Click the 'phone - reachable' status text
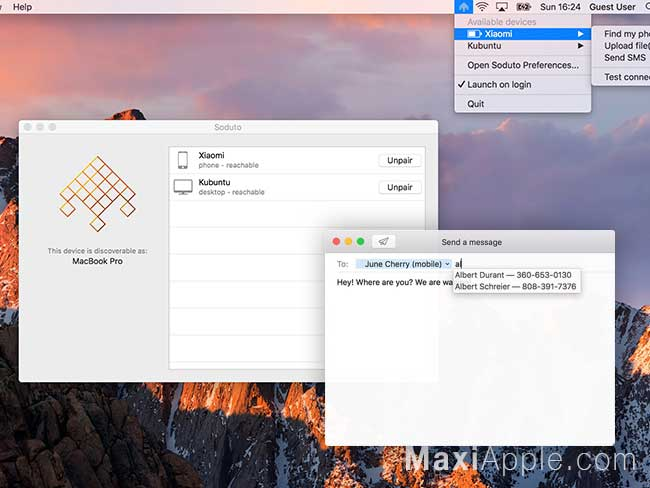Image resolution: width=650 pixels, height=488 pixels. tap(228, 165)
